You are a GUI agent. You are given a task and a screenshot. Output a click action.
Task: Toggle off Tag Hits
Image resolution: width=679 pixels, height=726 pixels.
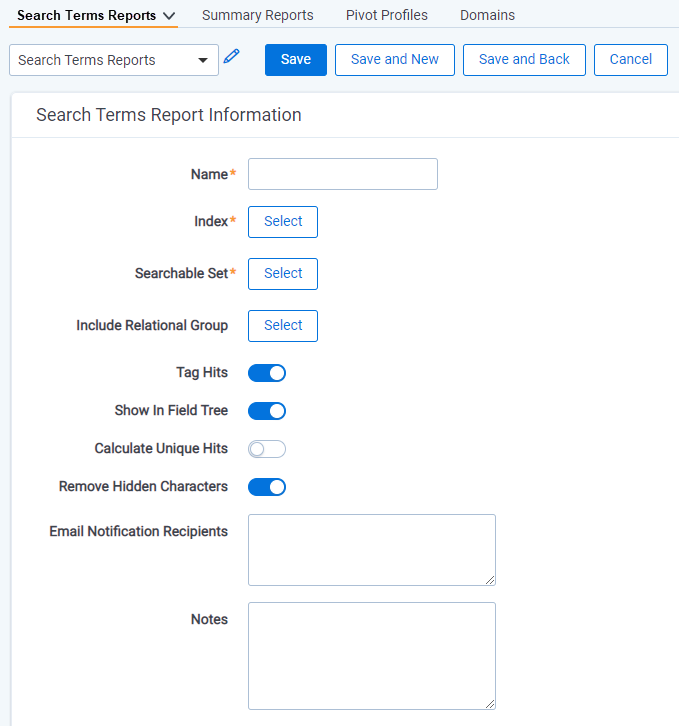tap(267, 373)
